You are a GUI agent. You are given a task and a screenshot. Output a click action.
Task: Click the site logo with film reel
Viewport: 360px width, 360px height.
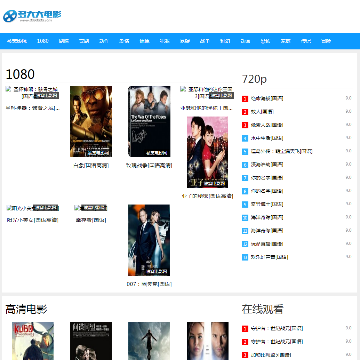point(32,16)
